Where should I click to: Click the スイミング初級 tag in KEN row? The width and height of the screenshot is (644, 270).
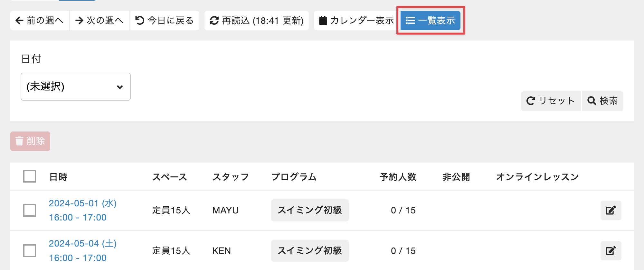310,251
